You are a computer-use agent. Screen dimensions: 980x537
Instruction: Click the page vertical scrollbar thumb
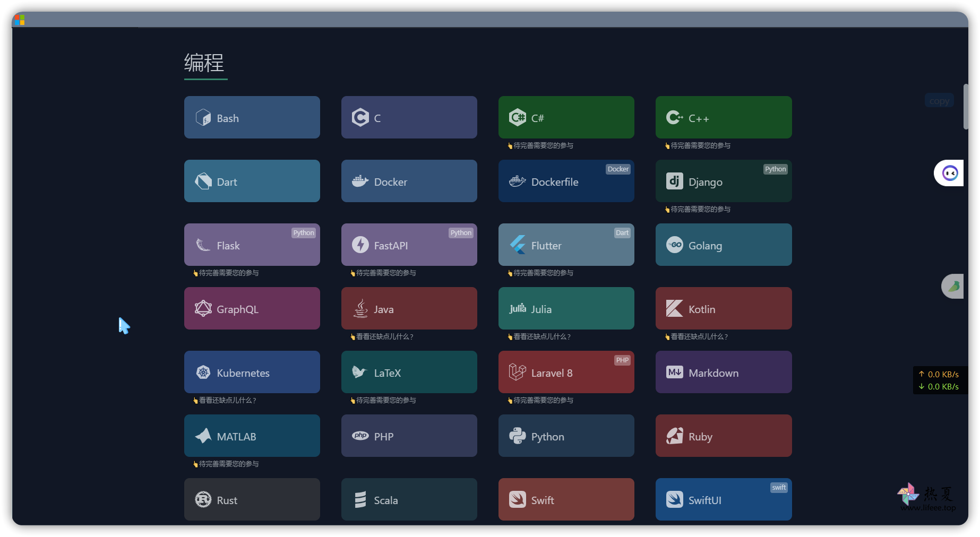(x=966, y=106)
